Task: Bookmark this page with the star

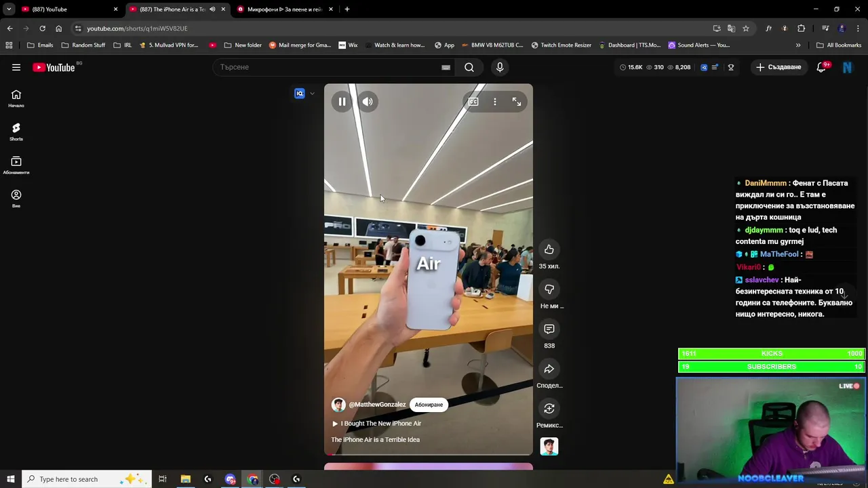Action: [x=746, y=28]
